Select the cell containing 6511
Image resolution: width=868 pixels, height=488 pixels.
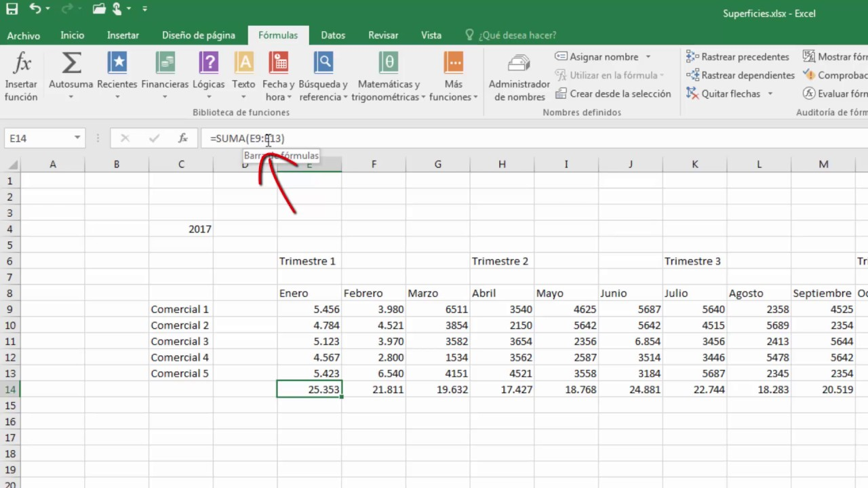click(437, 309)
